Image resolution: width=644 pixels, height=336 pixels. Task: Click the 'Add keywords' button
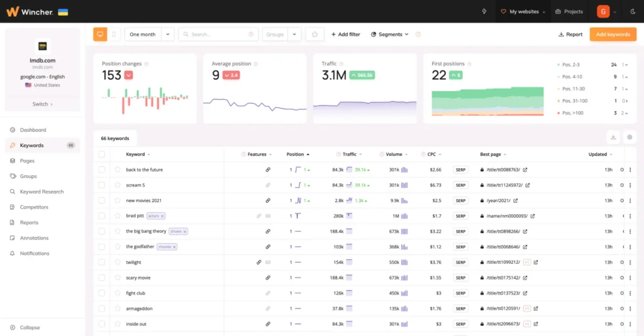click(x=613, y=35)
